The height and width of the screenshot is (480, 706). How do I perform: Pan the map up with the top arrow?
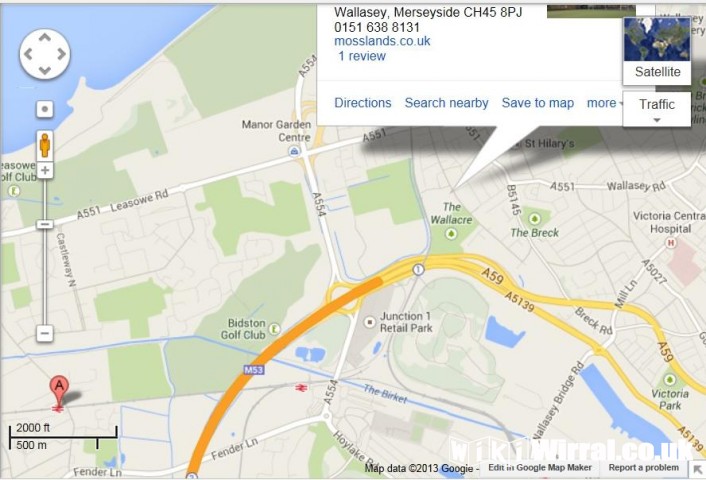(45, 38)
